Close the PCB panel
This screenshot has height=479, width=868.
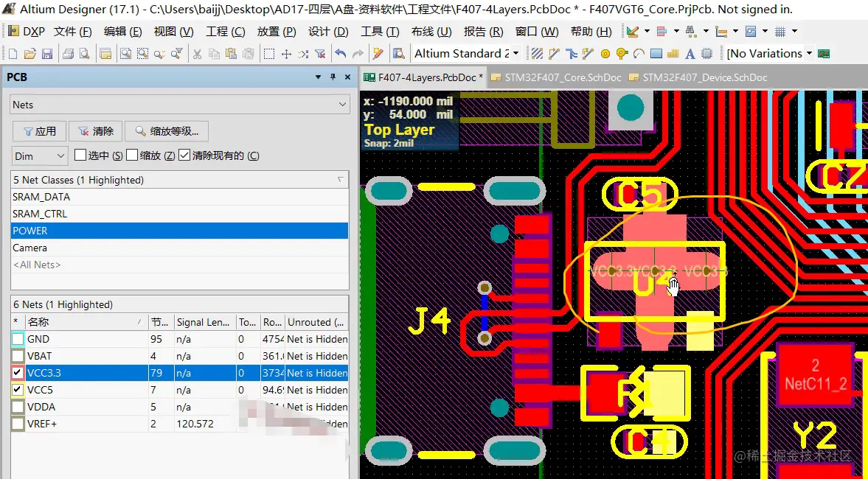coord(347,77)
